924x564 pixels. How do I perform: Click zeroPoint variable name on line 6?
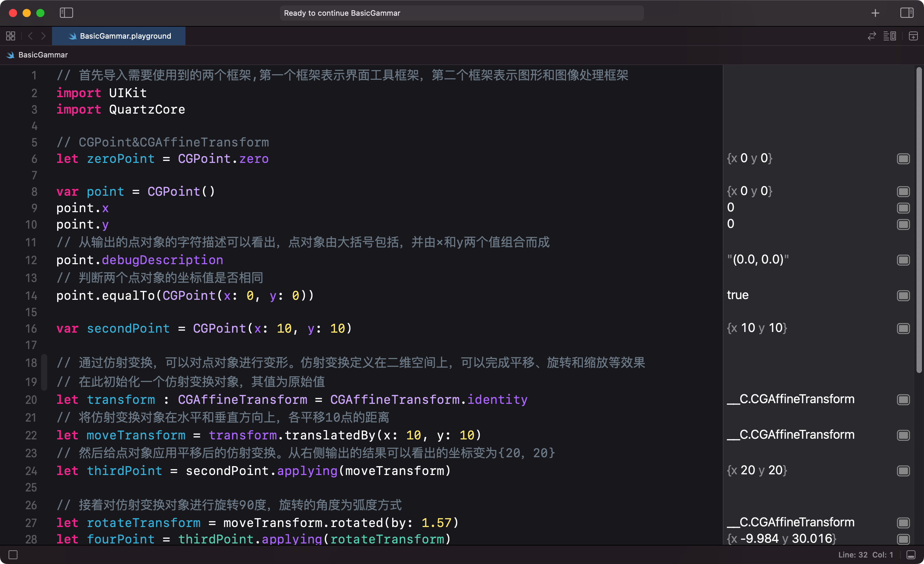120,159
